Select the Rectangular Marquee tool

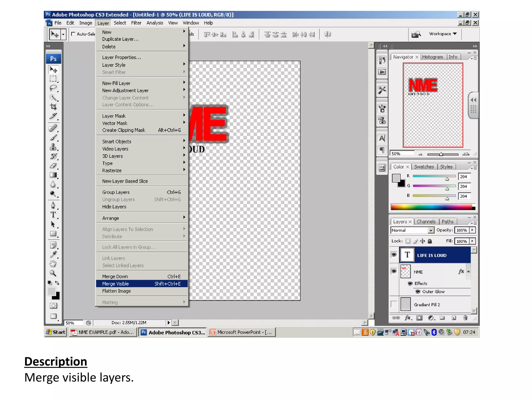click(53, 79)
